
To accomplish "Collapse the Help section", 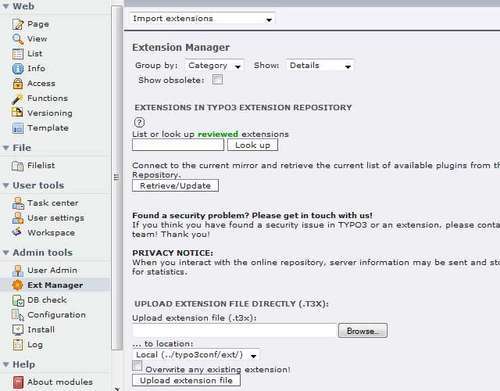I will point(5,364).
